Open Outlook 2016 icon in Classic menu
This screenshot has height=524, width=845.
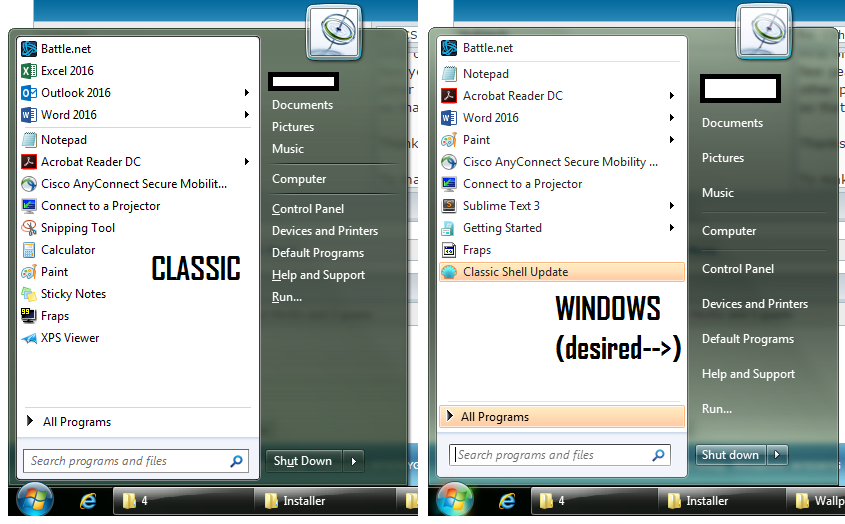pos(29,93)
